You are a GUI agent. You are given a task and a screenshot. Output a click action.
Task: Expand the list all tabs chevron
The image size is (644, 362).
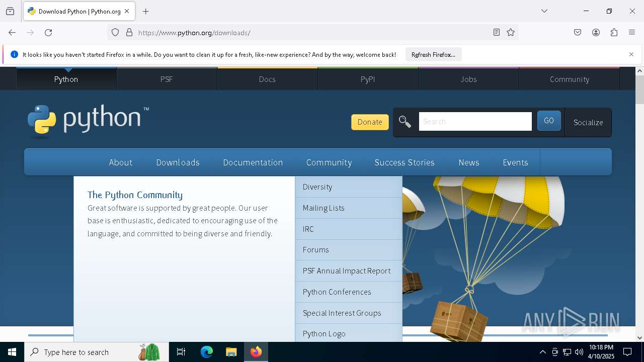tap(544, 11)
